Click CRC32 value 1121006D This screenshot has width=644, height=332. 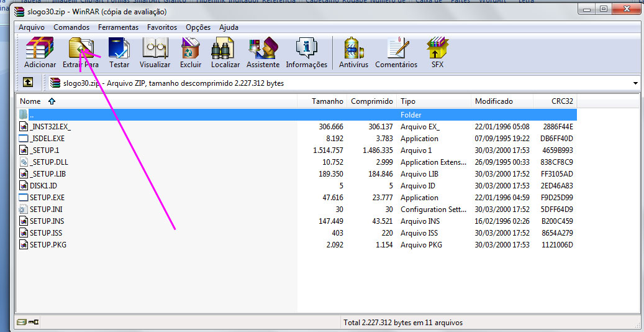(557, 245)
